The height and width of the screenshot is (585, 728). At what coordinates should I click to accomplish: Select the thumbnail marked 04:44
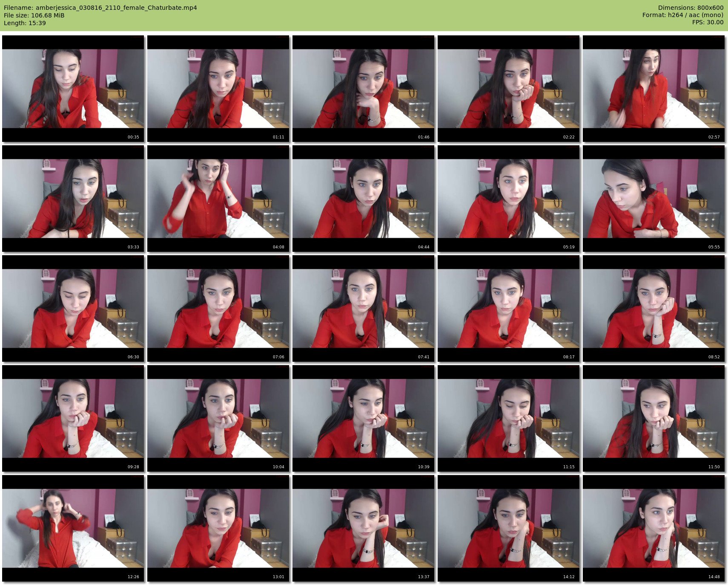[x=364, y=199]
